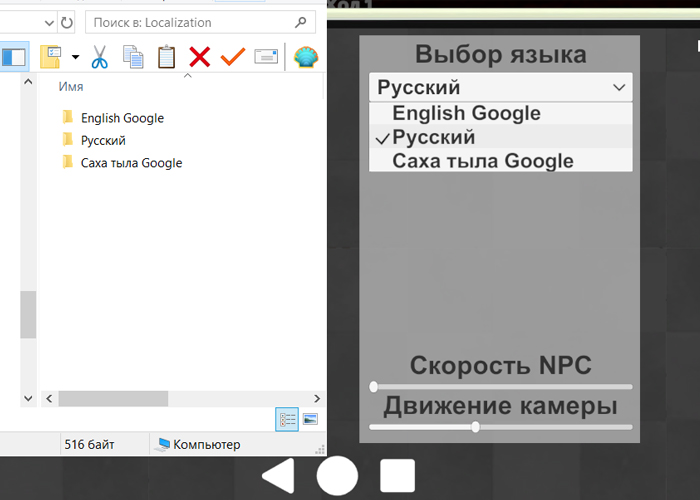Image resolution: width=700 pixels, height=500 pixels.
Task: Choose Саха тыла Google language option
Action: (x=482, y=161)
